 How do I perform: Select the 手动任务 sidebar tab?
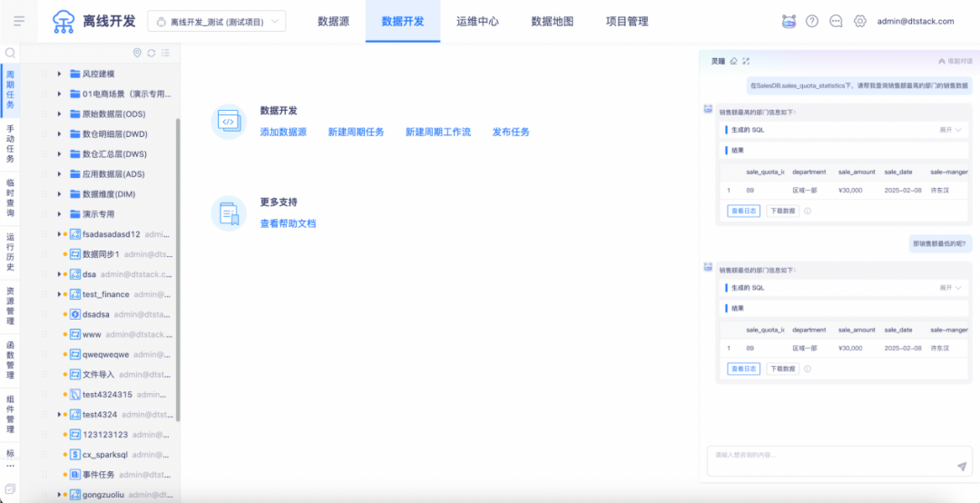pyautogui.click(x=10, y=144)
